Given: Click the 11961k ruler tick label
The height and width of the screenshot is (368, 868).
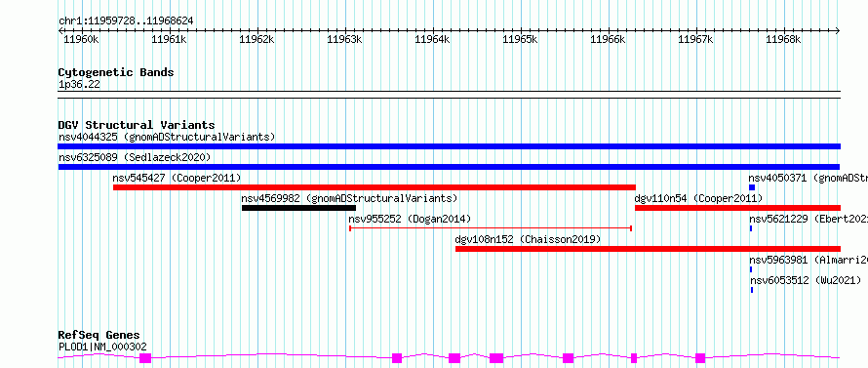Looking at the screenshot, I should click(170, 40).
